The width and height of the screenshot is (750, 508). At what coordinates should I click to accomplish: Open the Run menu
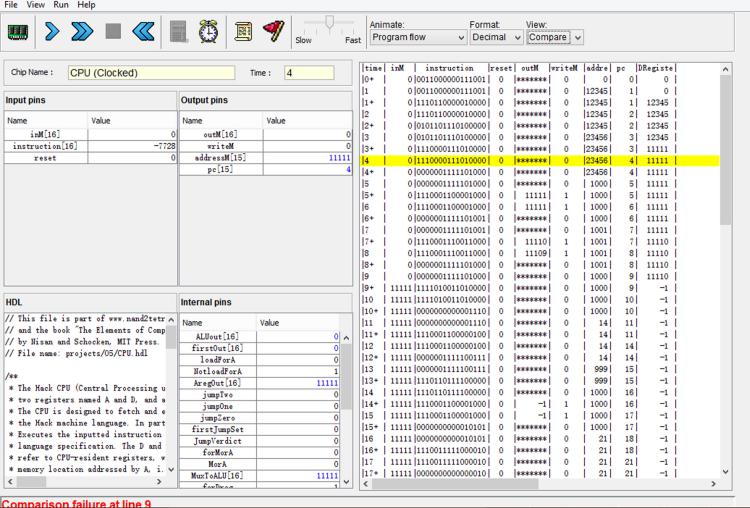pyautogui.click(x=61, y=5)
